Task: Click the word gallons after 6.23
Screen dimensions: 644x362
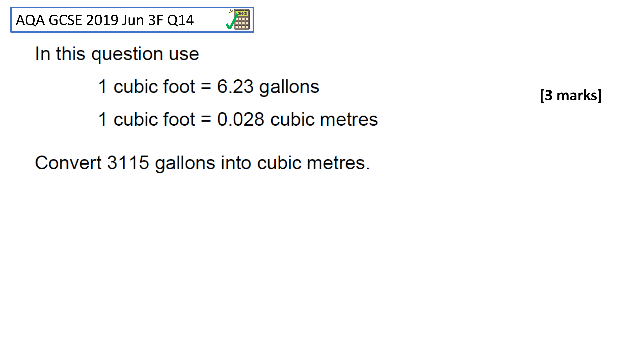Action: [289, 87]
